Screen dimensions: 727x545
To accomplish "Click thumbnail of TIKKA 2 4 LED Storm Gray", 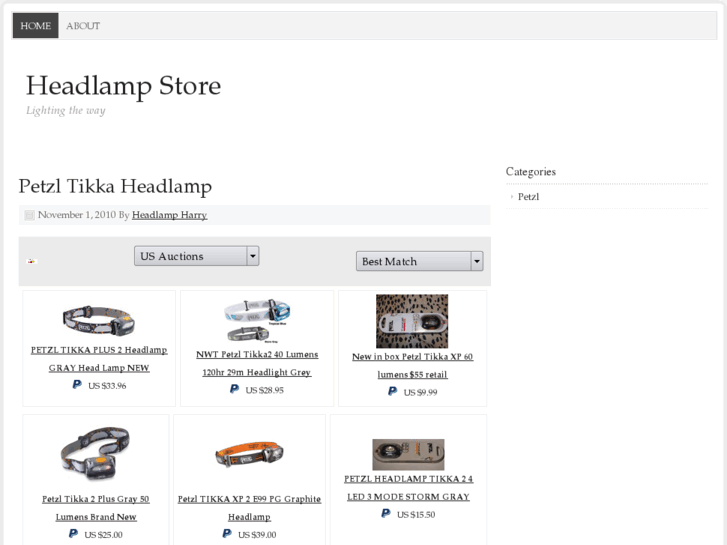I will tap(408, 455).
